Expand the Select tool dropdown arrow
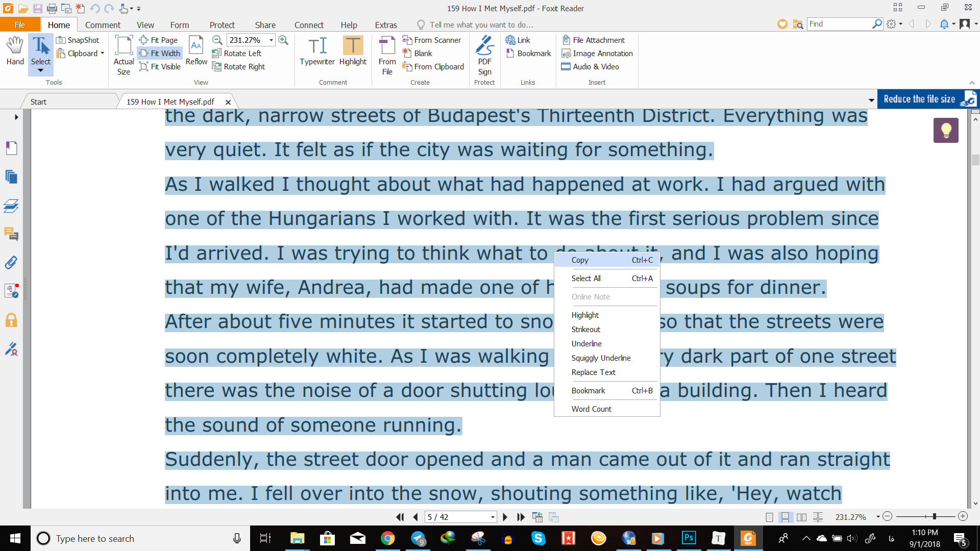Viewport: 980px width, 551px height. (40, 70)
